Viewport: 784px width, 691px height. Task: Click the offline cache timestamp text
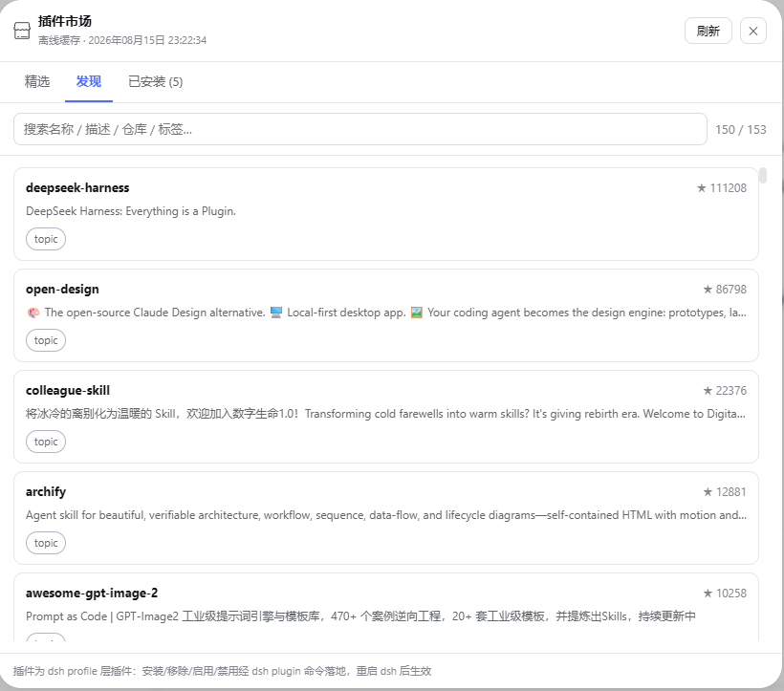pyautogui.click(x=122, y=41)
